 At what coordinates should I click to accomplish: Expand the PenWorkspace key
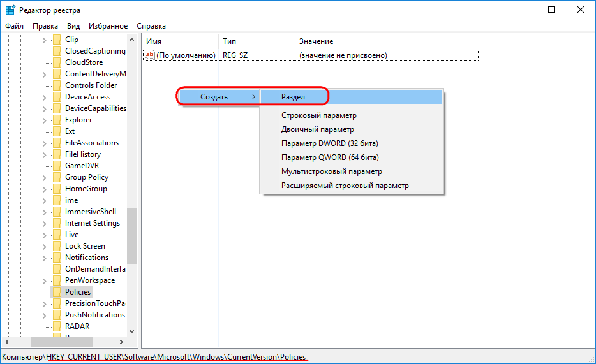[x=44, y=281]
